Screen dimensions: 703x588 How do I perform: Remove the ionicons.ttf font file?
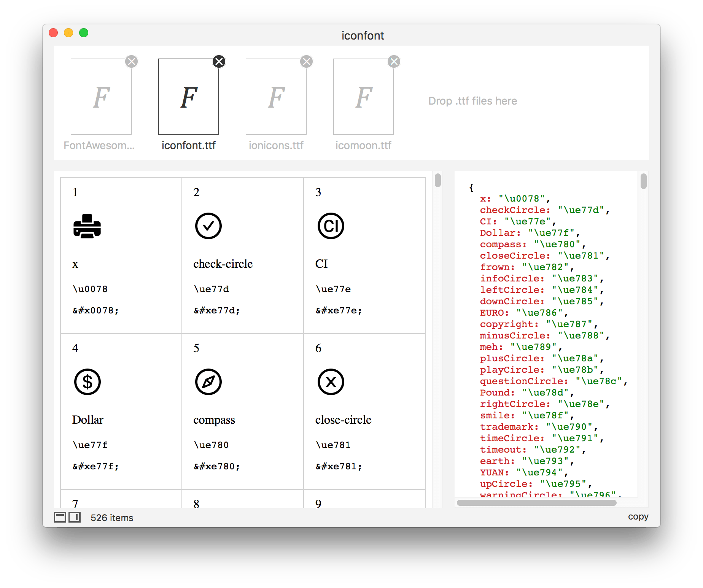point(307,61)
